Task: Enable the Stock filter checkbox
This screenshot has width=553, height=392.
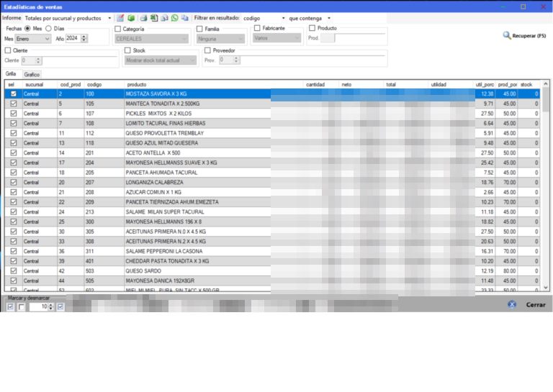Action: (x=127, y=50)
